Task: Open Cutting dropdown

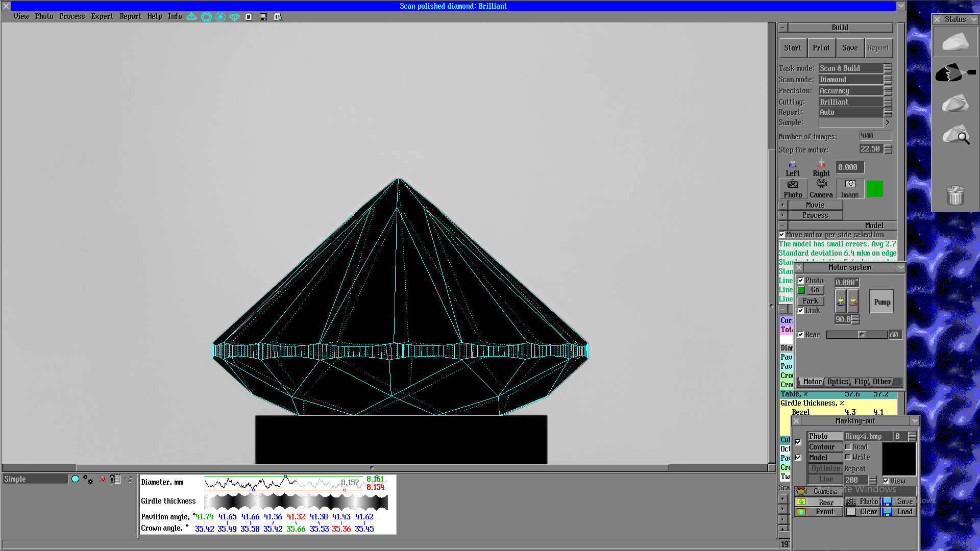Action: point(888,102)
